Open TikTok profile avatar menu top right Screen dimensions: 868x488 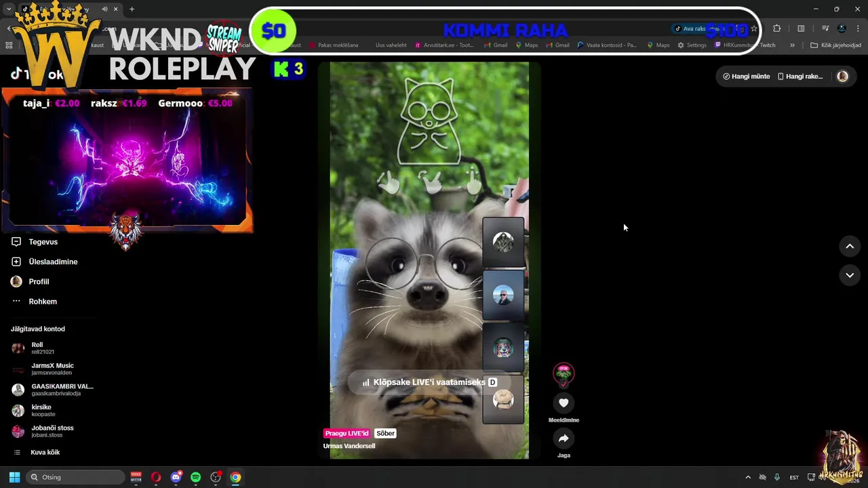pyautogui.click(x=842, y=77)
